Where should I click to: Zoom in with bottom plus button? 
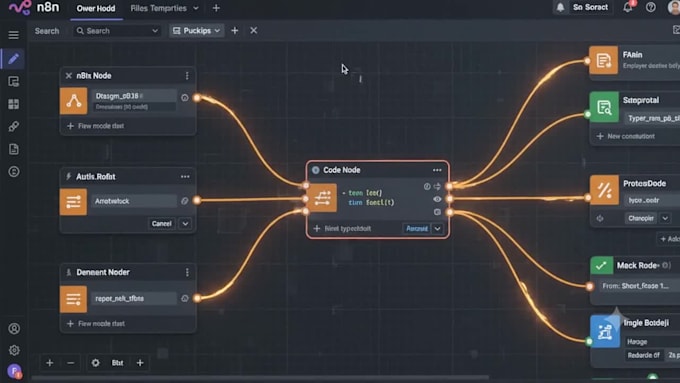pyautogui.click(x=49, y=363)
